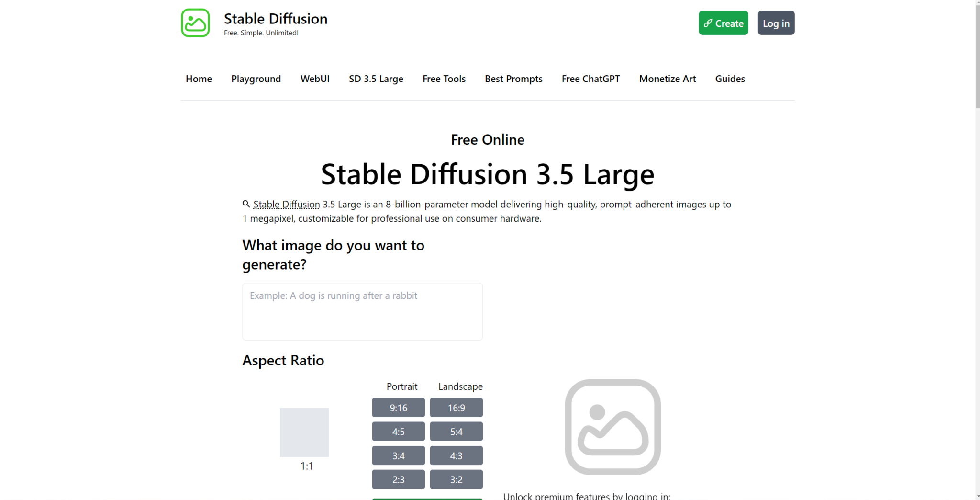Click the 'Free Online' subtitle text
The image size is (980, 500).
[488, 140]
